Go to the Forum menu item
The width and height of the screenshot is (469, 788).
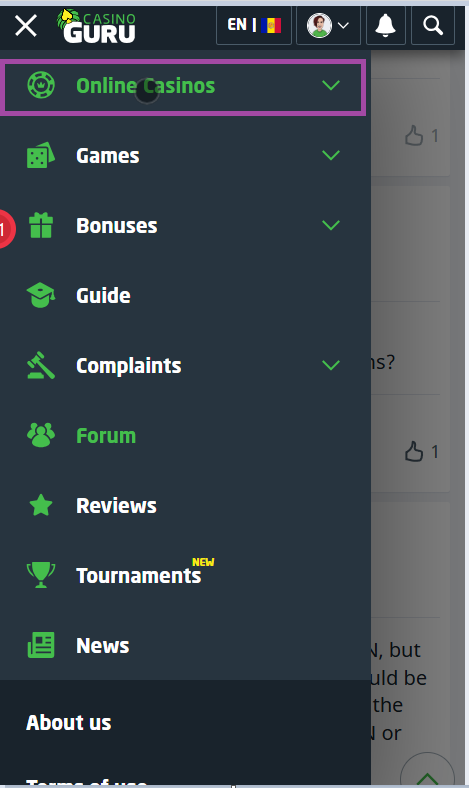coord(106,436)
